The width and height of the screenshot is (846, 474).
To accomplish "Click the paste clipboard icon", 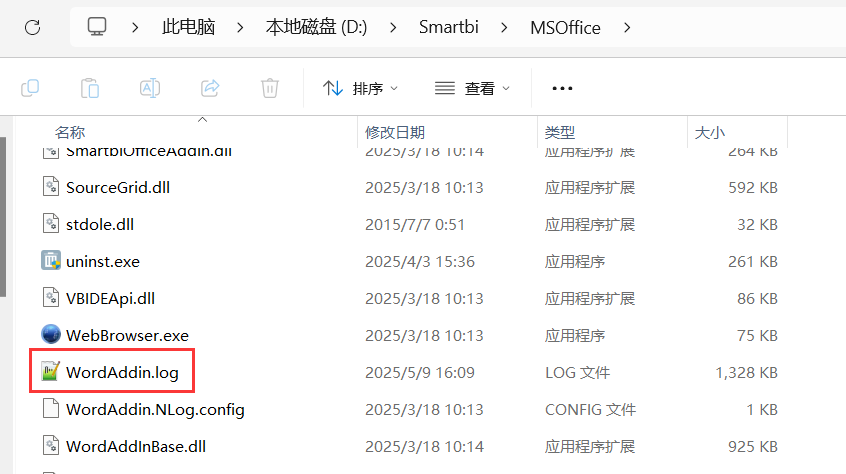I will (90, 88).
